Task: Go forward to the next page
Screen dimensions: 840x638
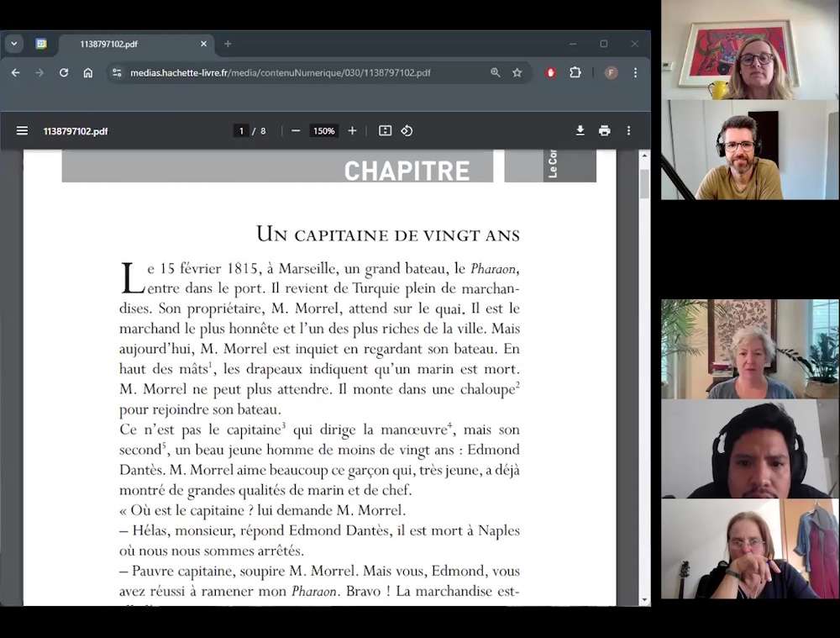Action: [x=39, y=72]
